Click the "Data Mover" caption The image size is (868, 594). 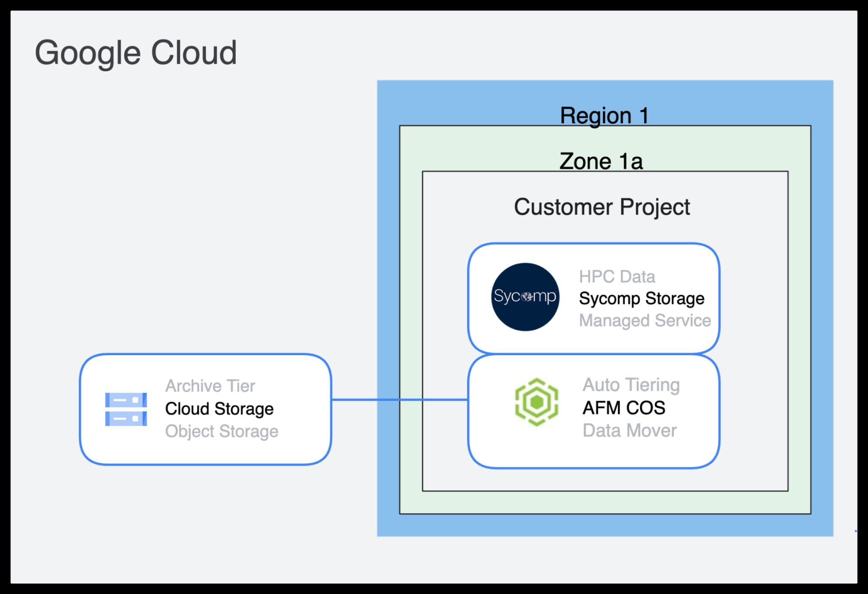click(630, 430)
